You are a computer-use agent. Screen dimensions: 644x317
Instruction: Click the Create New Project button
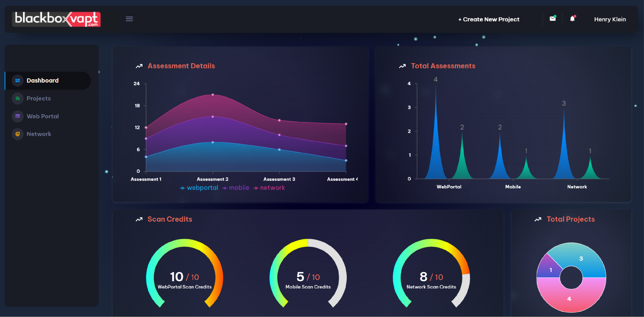tap(489, 19)
